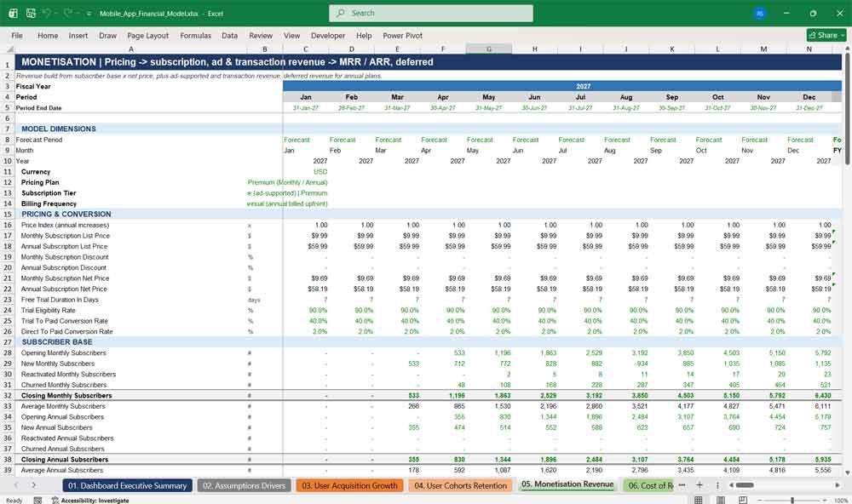Screen dimensions: 852x504
Task: Click the Excel app icon in title bar
Action: (13, 13)
